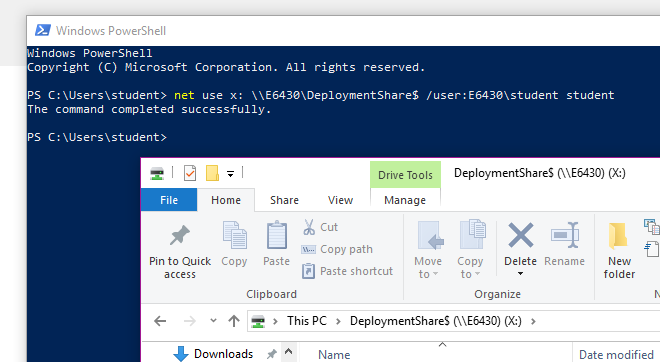
Task: Open the Recent locations dropdown chevron
Action: tap(213, 321)
